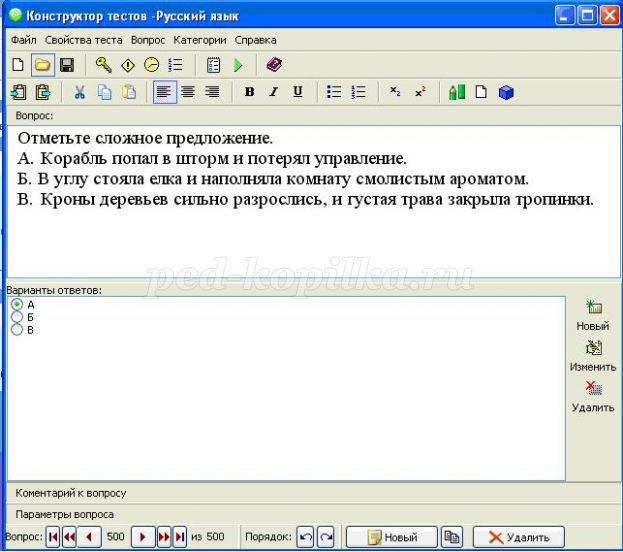Open the Свойства теста menu

pos(84,40)
